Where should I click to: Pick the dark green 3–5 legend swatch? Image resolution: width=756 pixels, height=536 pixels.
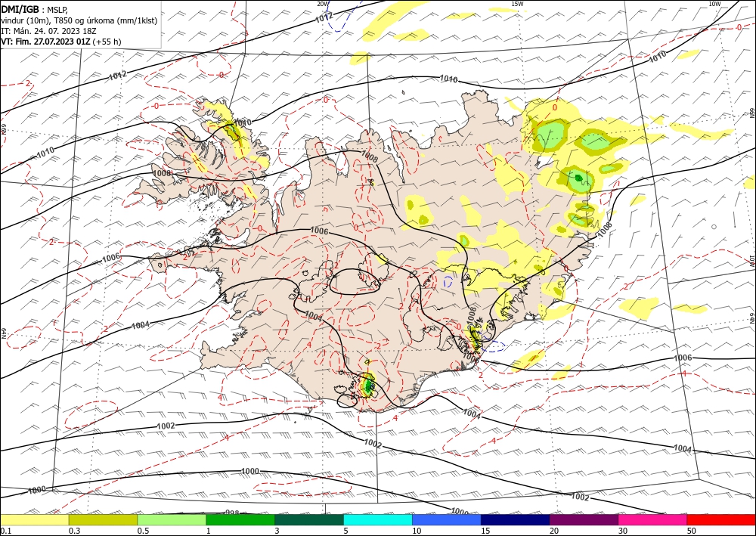click(x=309, y=519)
